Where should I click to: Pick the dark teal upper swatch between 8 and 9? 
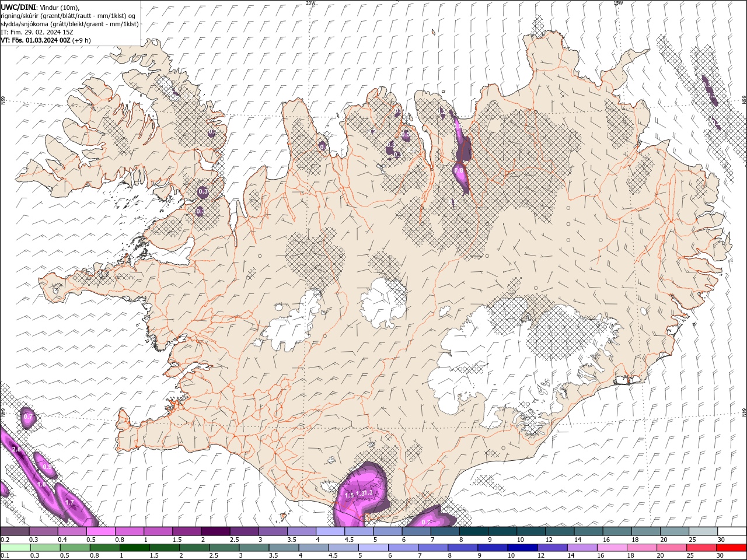click(x=474, y=531)
